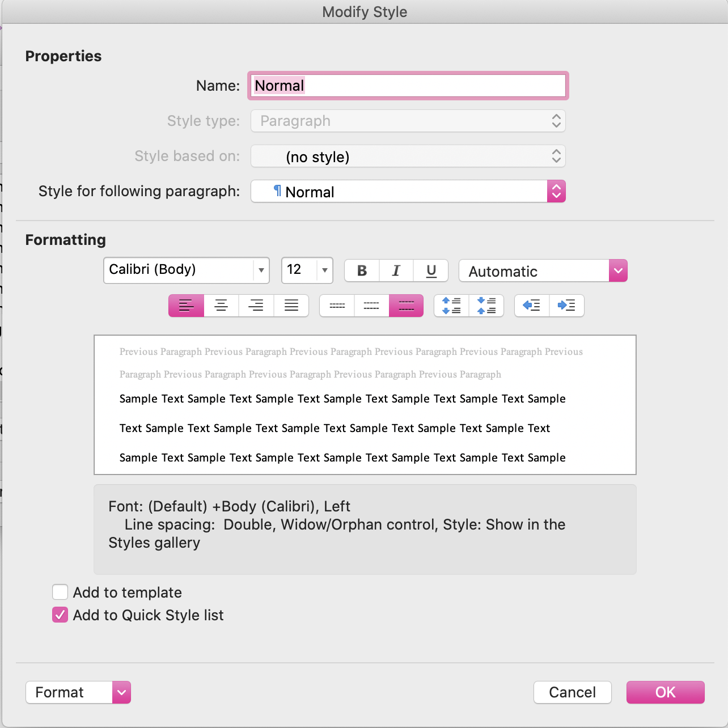Set 1.5 line spacing
The width and height of the screenshot is (728, 728).
pyautogui.click(x=372, y=306)
